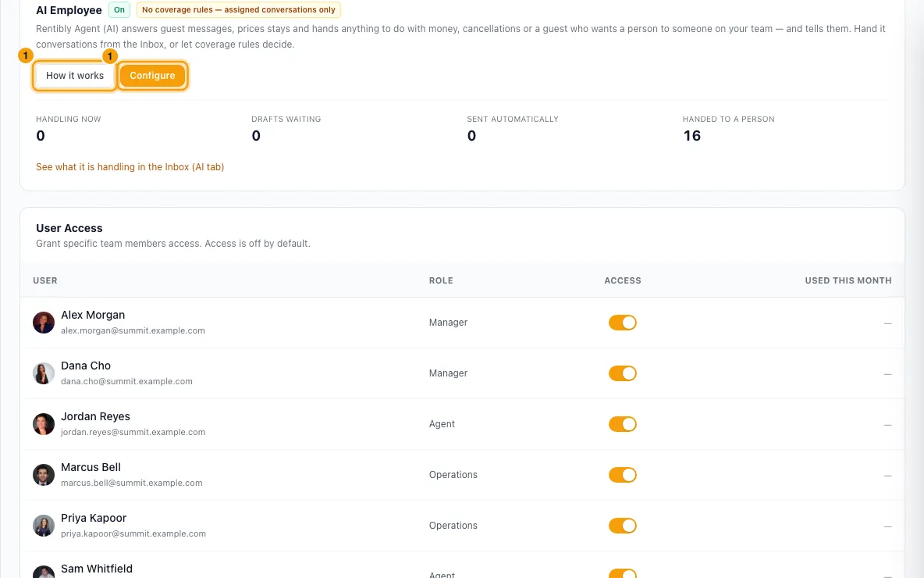Open the Configure AI Employee button
The image size is (924, 578).
click(152, 76)
